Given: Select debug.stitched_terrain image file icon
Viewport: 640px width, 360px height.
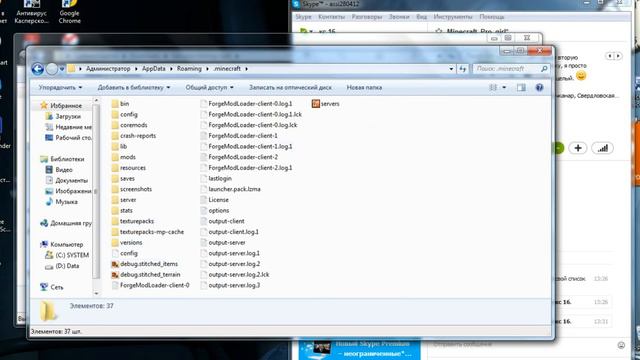Looking at the screenshot, I should (x=115, y=275).
